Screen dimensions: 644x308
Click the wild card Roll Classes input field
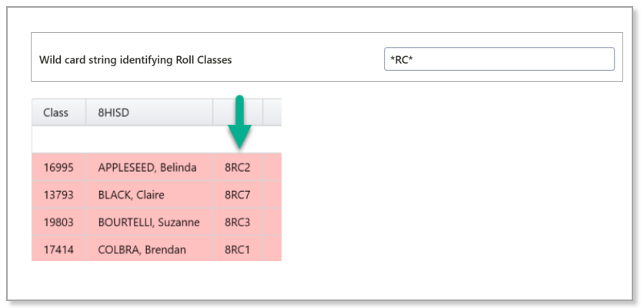[499, 59]
